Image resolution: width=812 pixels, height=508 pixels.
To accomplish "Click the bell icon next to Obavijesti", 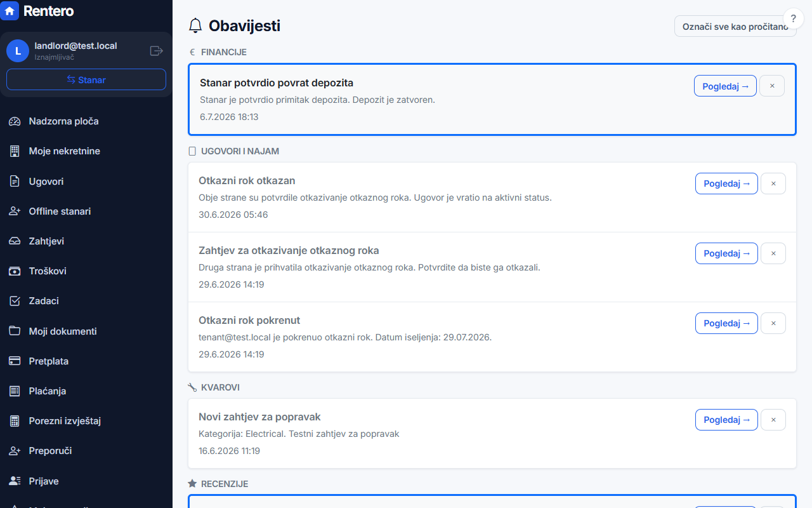I will (x=195, y=26).
